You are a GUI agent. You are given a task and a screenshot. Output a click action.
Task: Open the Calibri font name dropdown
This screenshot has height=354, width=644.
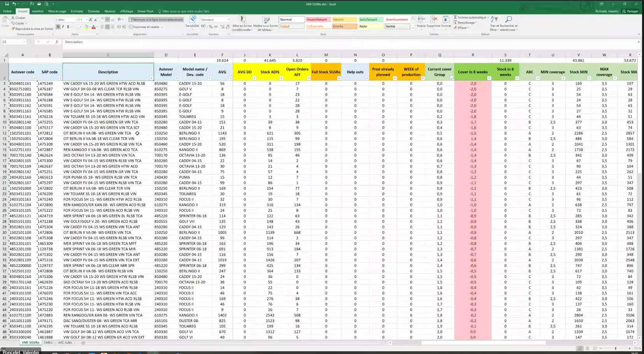pos(75,19)
